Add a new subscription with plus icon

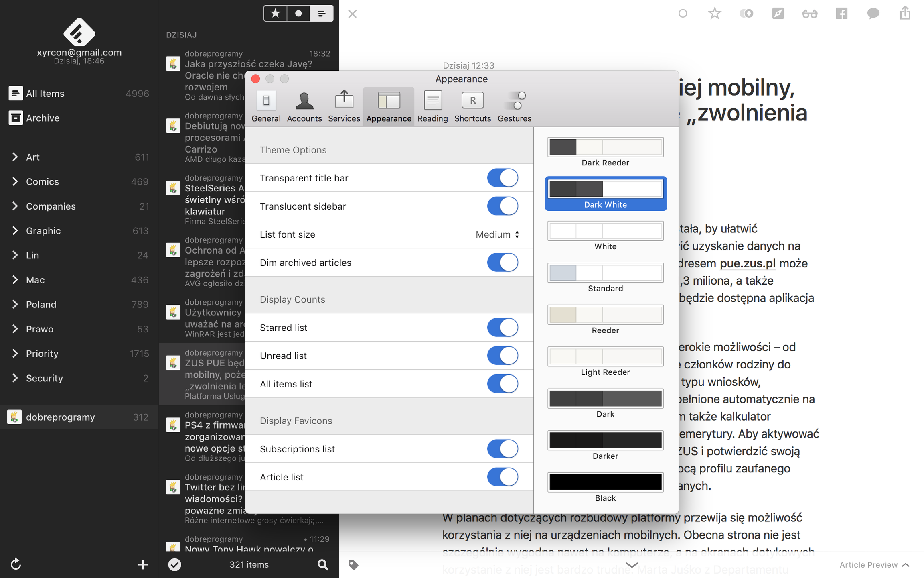(x=143, y=565)
